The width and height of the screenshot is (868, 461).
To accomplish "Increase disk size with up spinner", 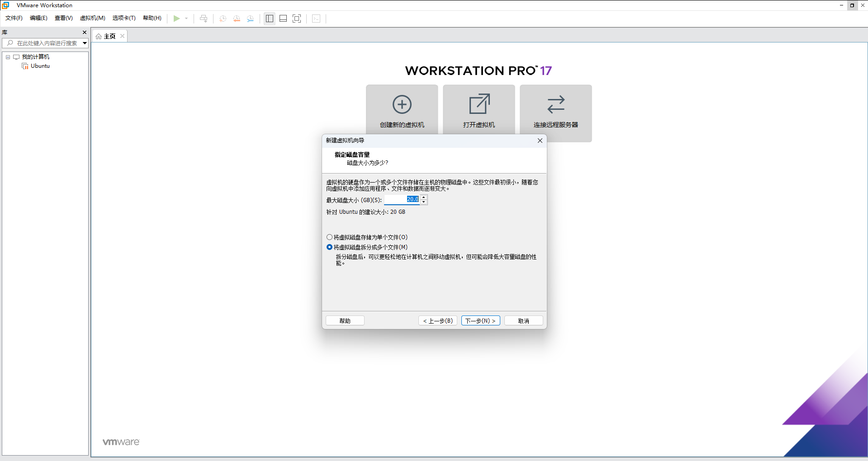I will pyautogui.click(x=424, y=197).
